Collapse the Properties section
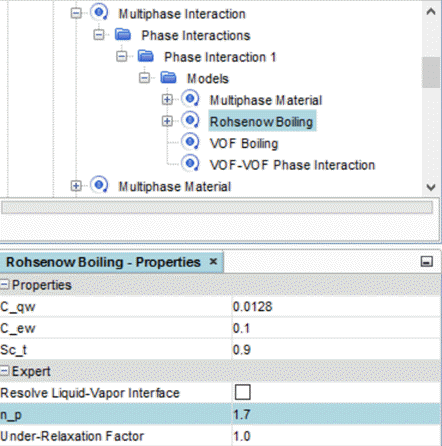The width and height of the screenshot is (442, 446). click(4, 285)
